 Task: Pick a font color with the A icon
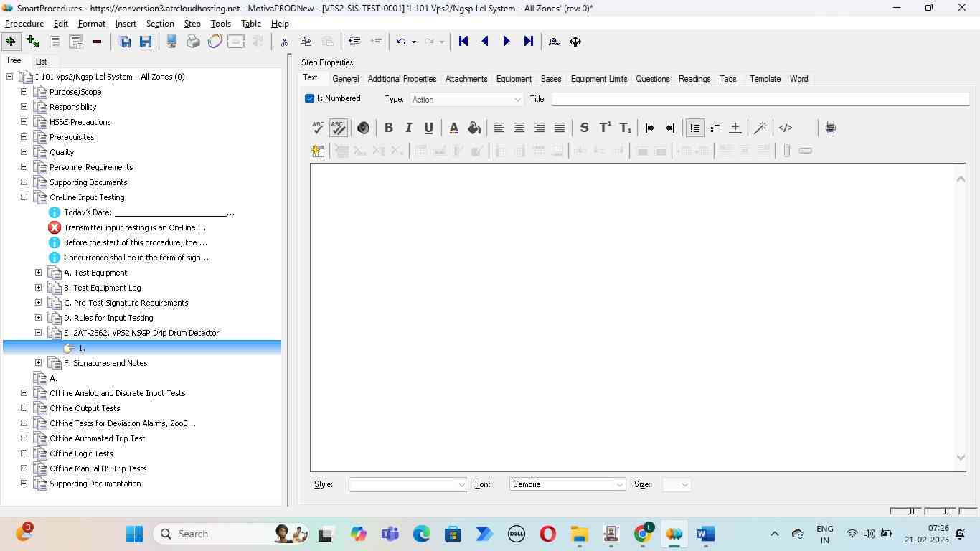pos(453,128)
